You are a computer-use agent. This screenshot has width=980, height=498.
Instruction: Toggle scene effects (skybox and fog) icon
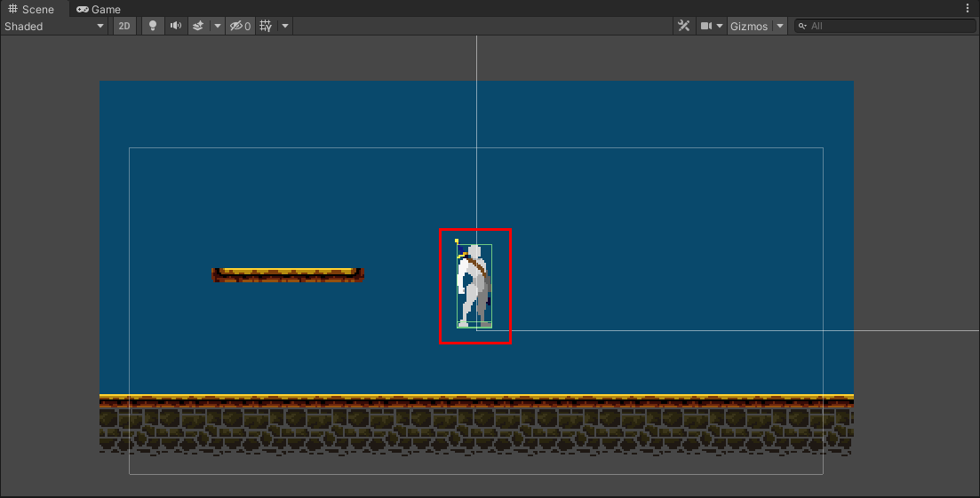(x=198, y=27)
